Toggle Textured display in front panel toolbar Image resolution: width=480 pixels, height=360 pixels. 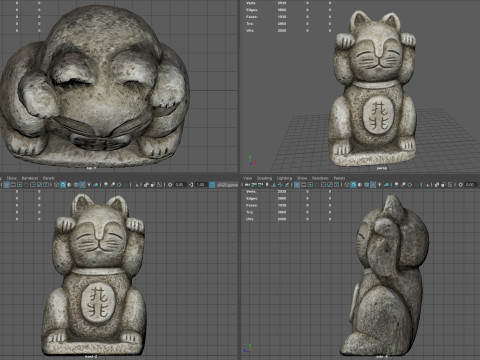tap(82, 184)
